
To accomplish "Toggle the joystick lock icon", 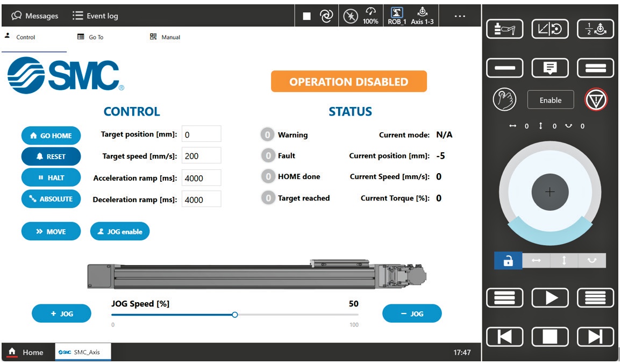I will click(508, 261).
